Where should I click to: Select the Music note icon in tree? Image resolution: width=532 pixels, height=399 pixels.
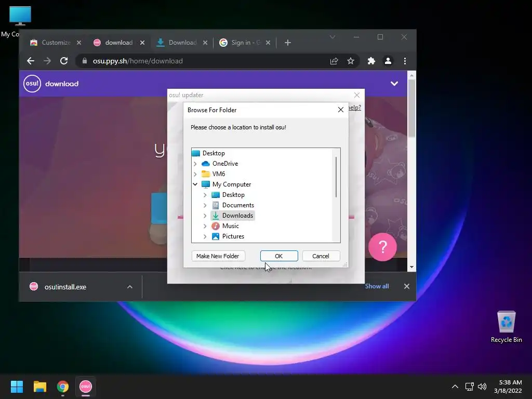pos(216,226)
